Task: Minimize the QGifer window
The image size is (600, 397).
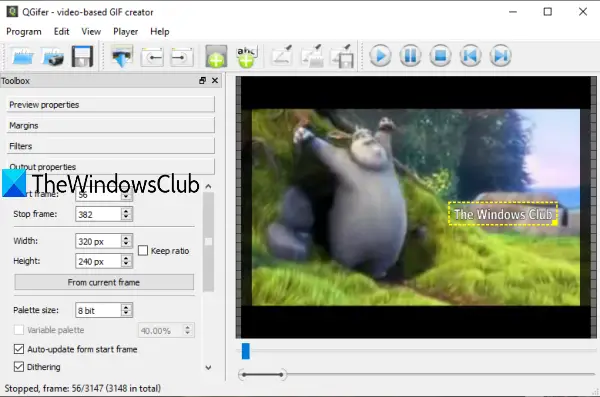Action: tap(512, 12)
